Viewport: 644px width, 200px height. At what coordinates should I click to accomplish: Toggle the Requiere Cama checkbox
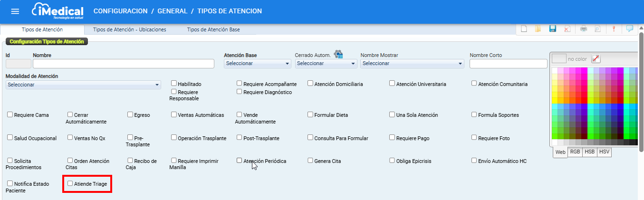point(10,114)
